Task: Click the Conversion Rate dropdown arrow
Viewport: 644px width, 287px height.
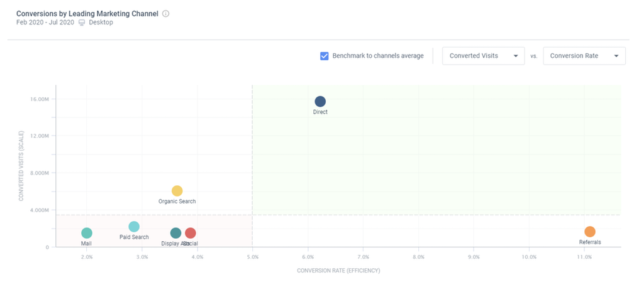Action: pos(616,56)
